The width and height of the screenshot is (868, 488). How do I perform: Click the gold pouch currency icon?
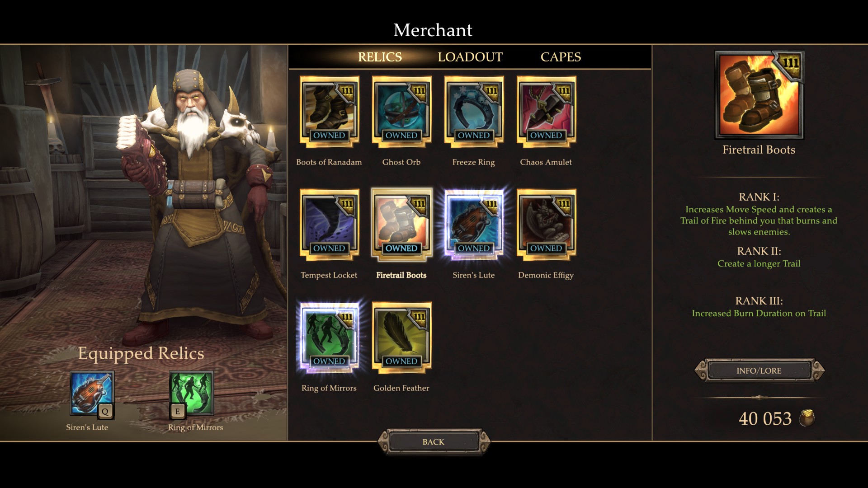807,418
